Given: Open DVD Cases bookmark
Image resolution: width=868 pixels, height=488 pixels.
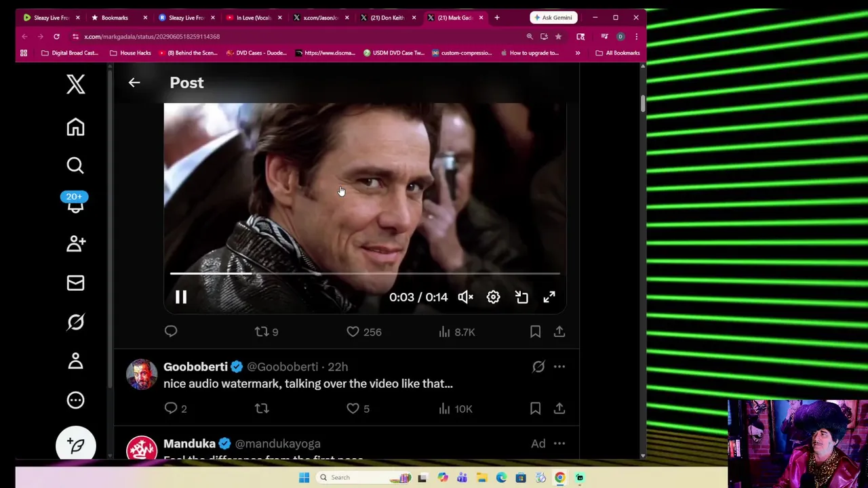Looking at the screenshot, I should click(256, 53).
